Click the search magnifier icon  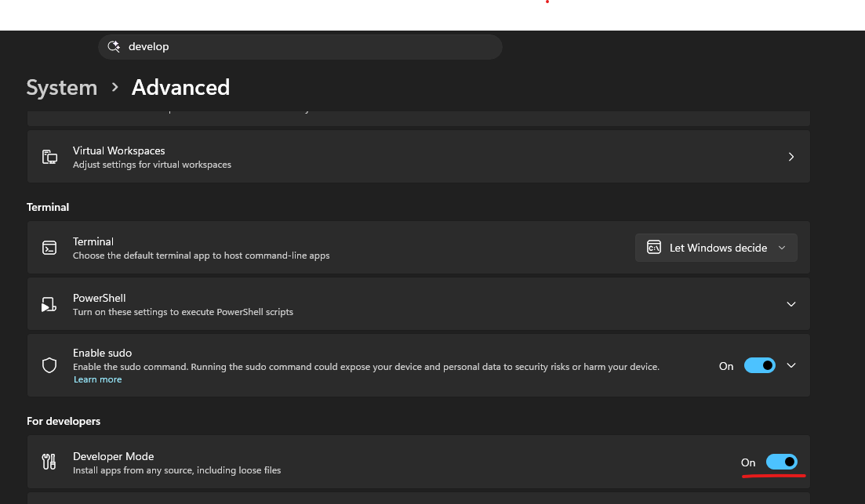tap(114, 46)
